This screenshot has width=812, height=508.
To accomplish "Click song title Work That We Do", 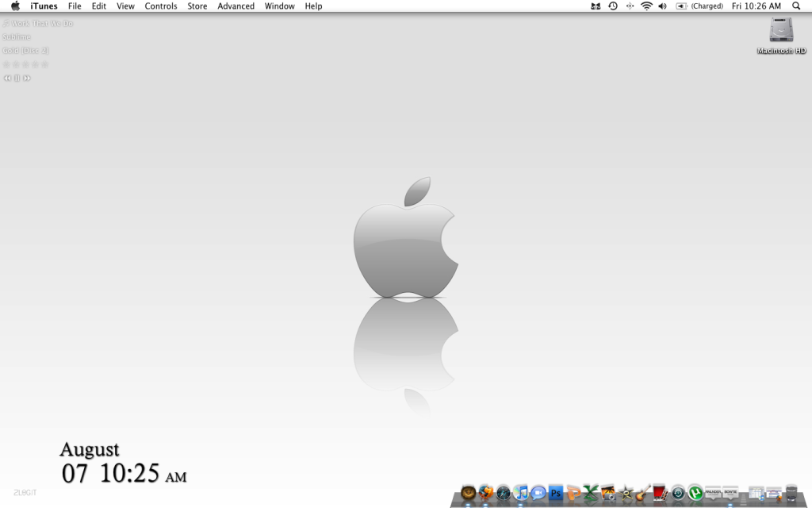I will [x=42, y=23].
